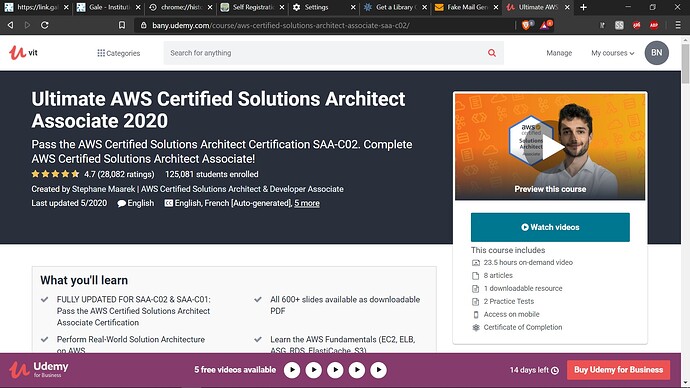Open Brave Rewards triangle icon
This screenshot has height=388, width=690.
click(x=545, y=25)
